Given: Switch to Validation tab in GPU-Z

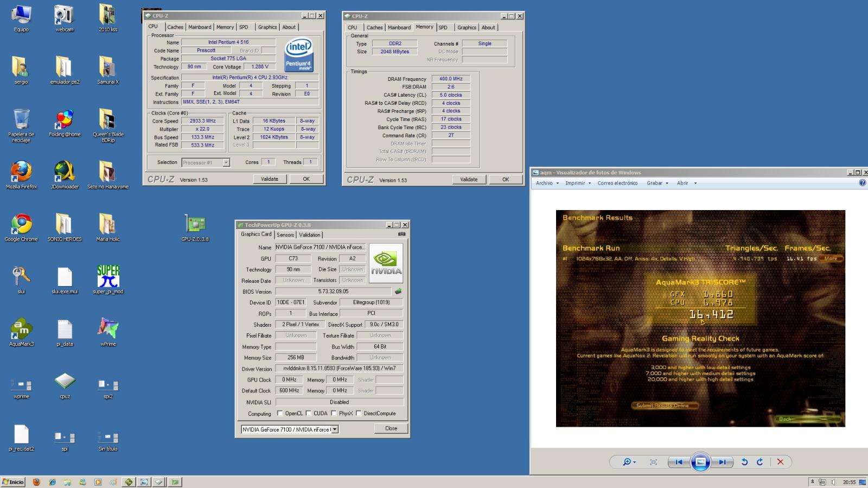Looking at the screenshot, I should tap(310, 235).
